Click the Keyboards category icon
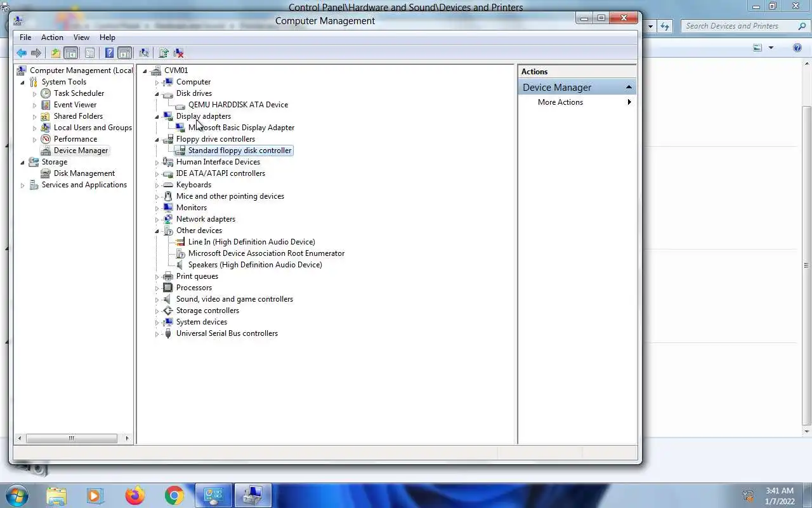812x508 pixels. click(x=168, y=185)
